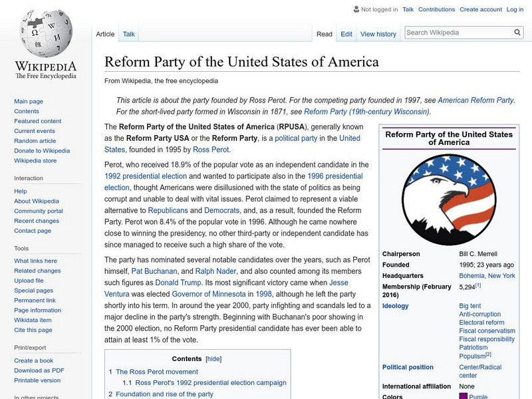Click the Reform Party eagle logo image
This screenshot has height=399, width=532.
pyautogui.click(x=449, y=199)
